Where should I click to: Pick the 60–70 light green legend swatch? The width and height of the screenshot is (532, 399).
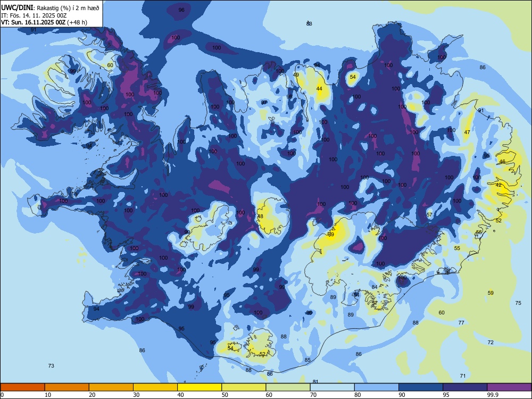[288, 387]
